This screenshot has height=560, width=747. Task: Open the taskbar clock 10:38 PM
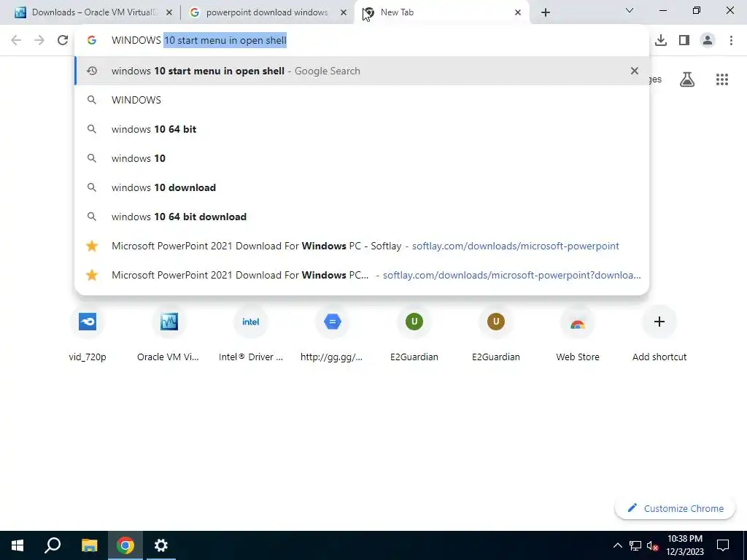click(685, 545)
